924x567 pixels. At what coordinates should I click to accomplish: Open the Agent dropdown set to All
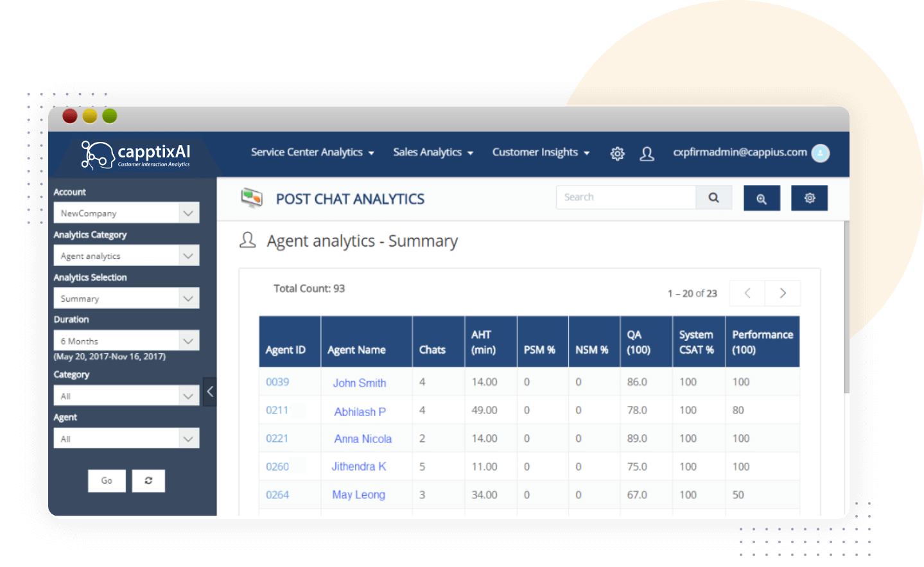click(126, 439)
